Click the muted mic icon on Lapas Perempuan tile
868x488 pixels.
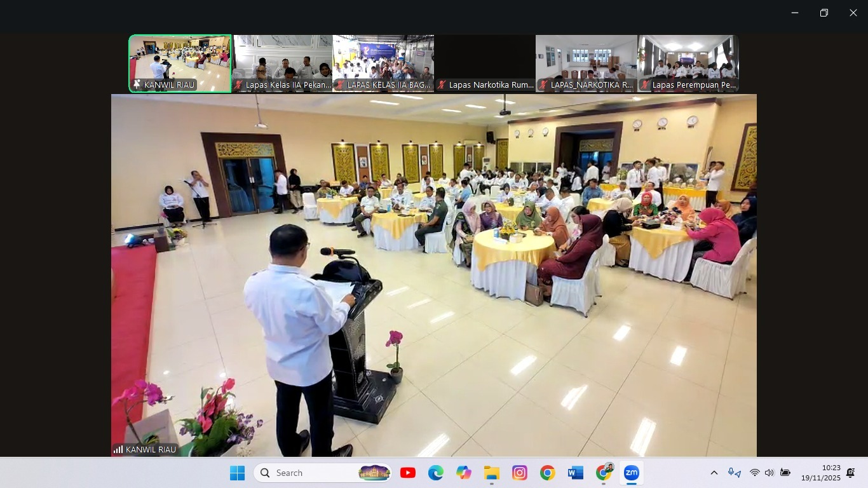tap(645, 85)
